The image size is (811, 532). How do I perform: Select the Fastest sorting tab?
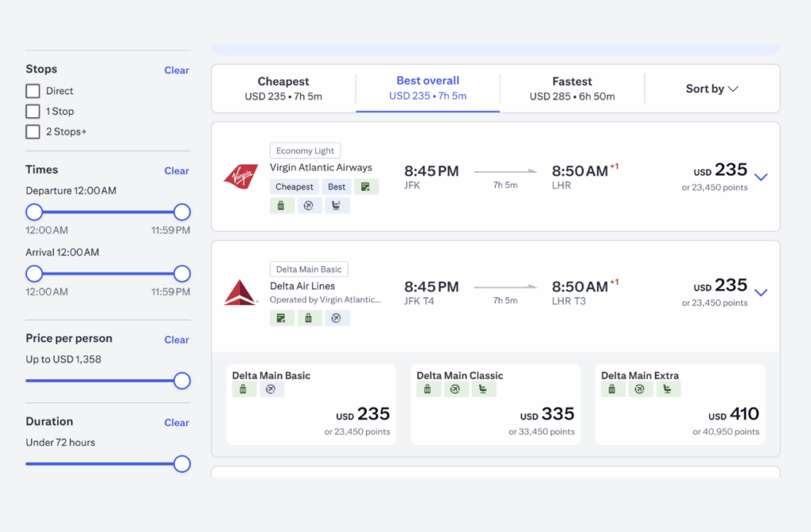572,88
